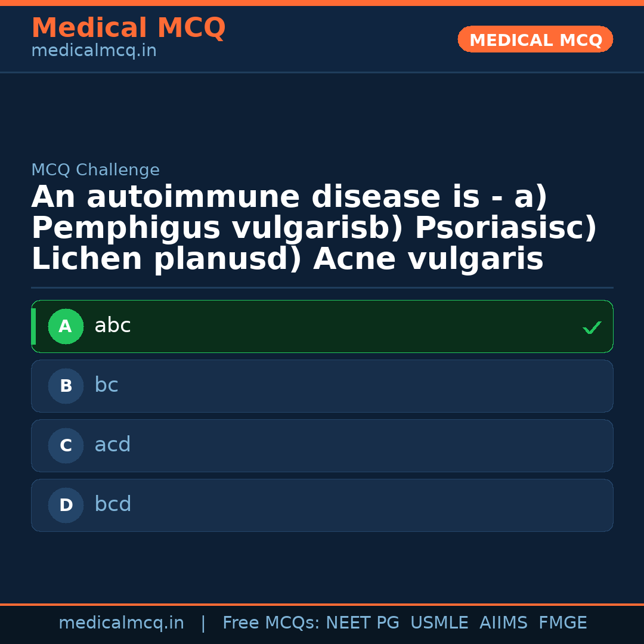Expand the MCQ Challenge section
The image size is (644, 644).
95,170
